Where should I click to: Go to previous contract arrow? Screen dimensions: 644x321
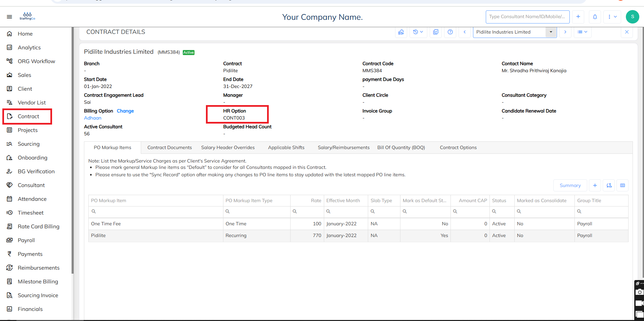(465, 32)
